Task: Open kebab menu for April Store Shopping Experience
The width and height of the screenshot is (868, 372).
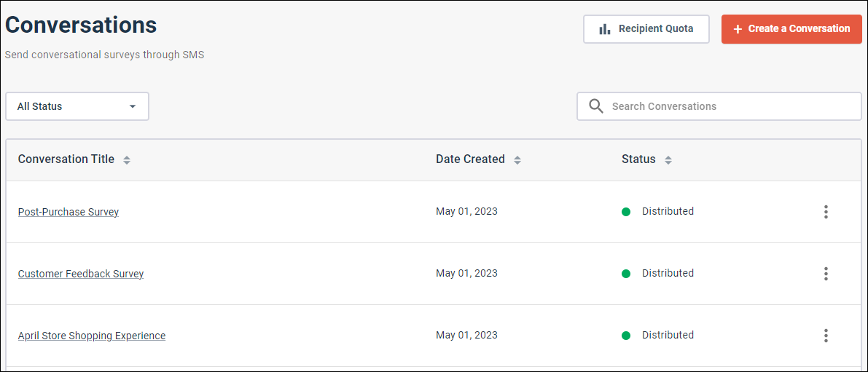Action: pos(826,336)
